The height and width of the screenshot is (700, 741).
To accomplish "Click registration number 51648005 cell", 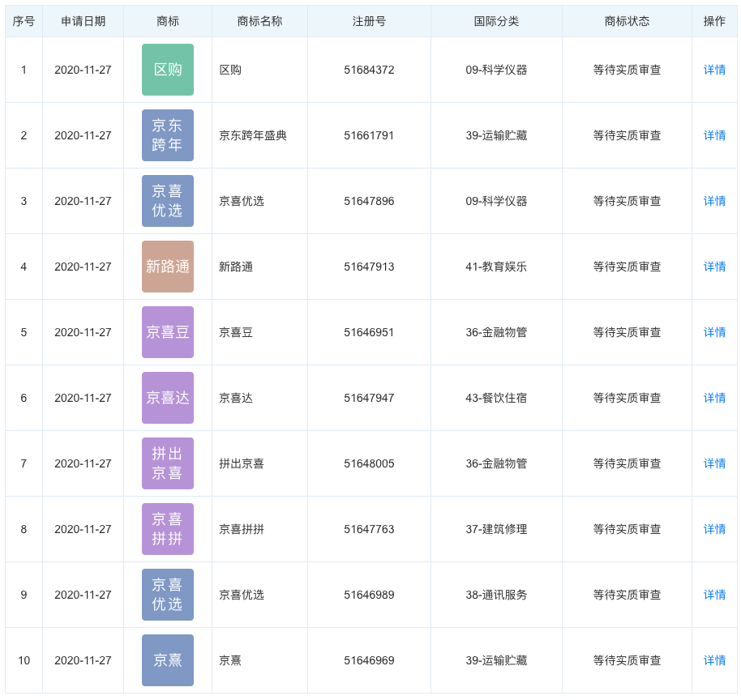I will (369, 463).
